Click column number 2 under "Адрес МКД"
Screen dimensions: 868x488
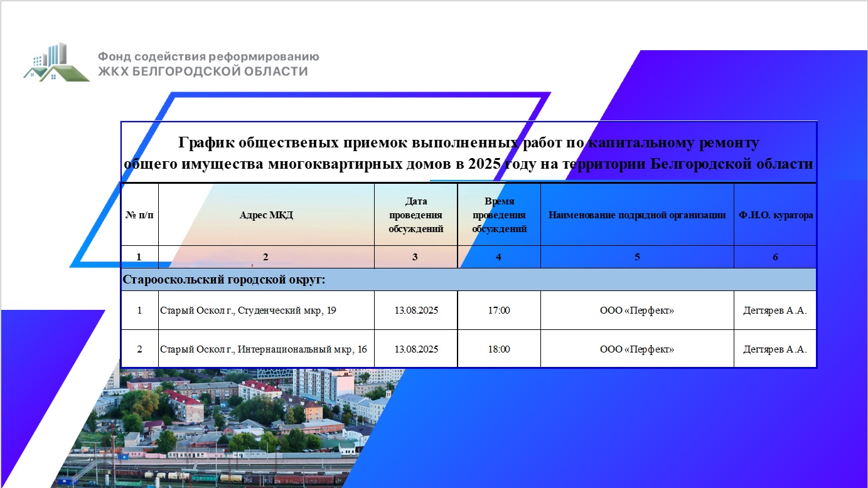pos(265,257)
